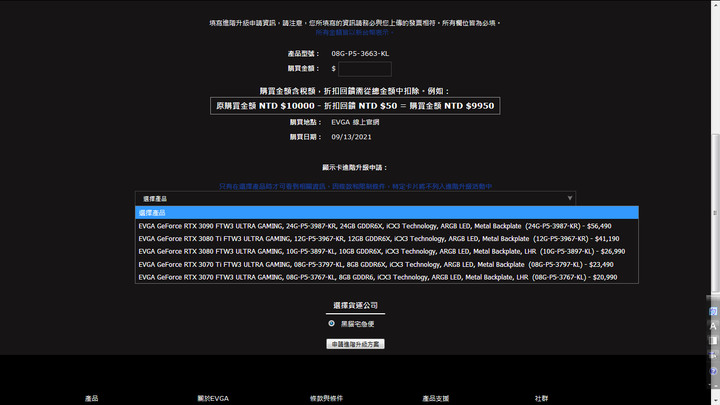720x405 pixels.
Task: Choose the highlighted 選擇產品 placeholder option
Action: (x=387, y=213)
